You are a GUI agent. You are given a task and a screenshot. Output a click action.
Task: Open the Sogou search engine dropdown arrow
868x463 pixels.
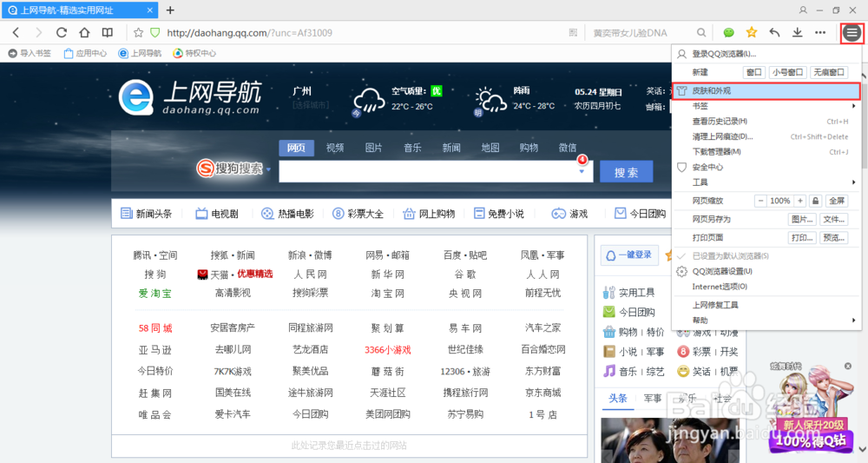[268, 169]
